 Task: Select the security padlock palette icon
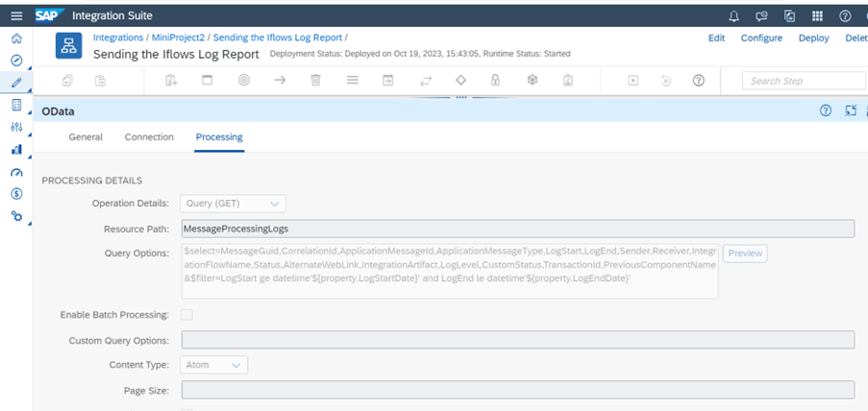point(495,81)
